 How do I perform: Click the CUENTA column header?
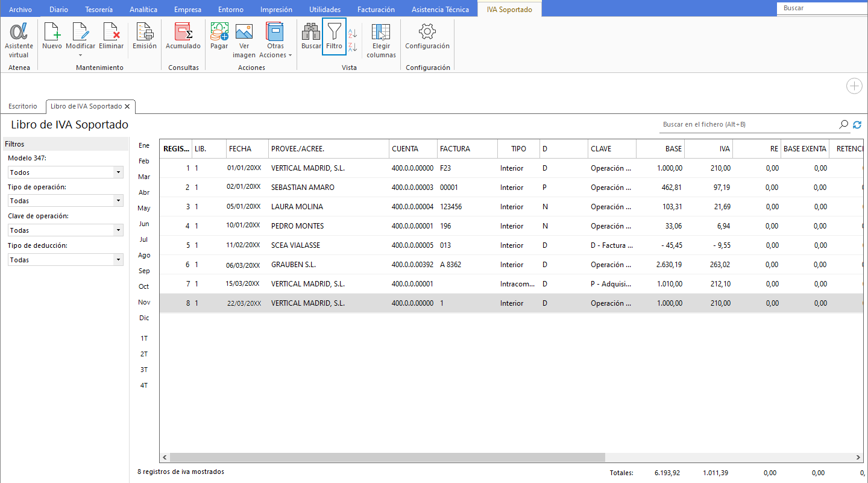[x=413, y=149]
